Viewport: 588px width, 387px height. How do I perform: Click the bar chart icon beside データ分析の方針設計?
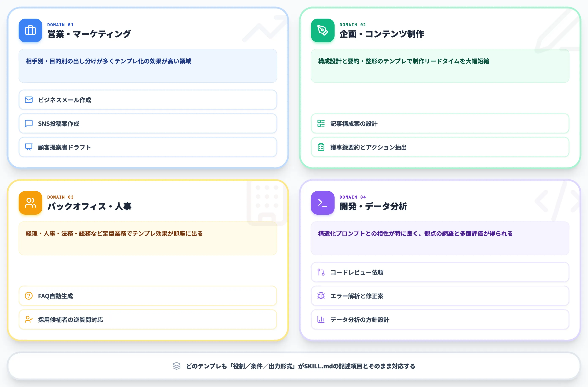[x=321, y=320]
